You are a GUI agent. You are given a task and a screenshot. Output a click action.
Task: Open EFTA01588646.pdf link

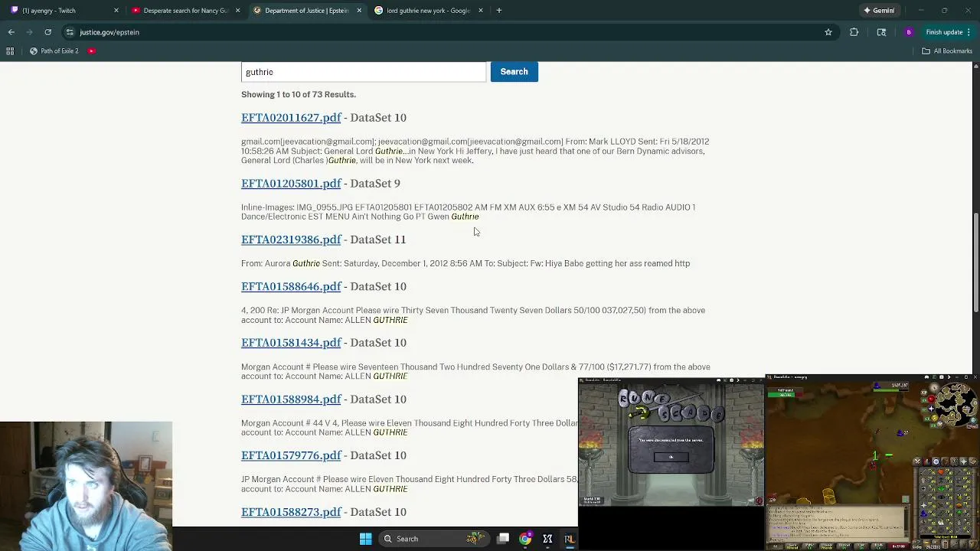(291, 286)
